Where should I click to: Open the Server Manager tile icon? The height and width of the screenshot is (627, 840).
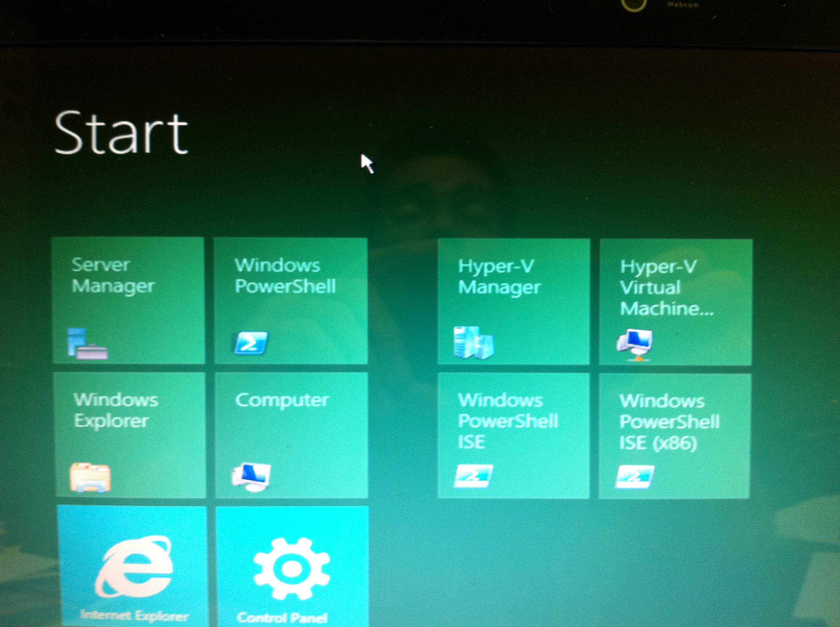[x=87, y=344]
